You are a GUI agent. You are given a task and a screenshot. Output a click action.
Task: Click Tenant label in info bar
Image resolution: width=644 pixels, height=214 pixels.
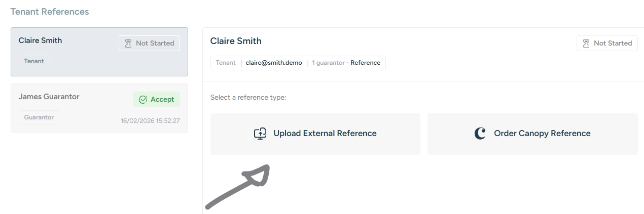pyautogui.click(x=226, y=63)
